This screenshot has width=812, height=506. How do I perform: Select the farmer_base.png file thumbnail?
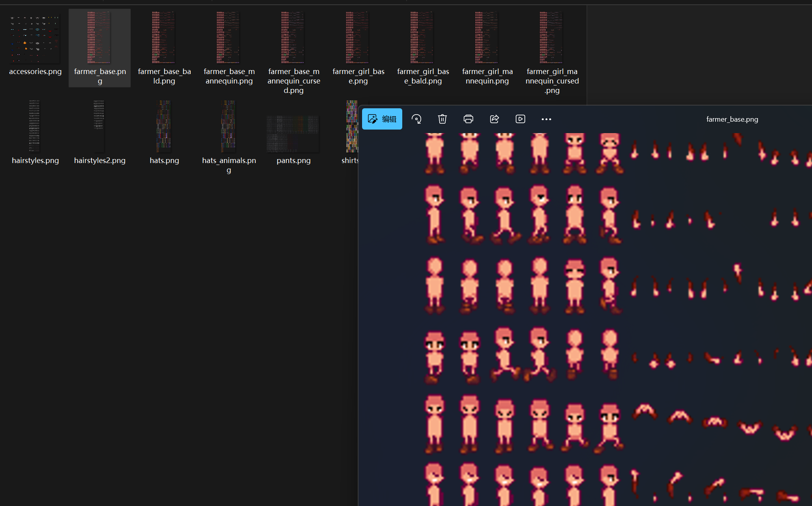click(x=99, y=38)
